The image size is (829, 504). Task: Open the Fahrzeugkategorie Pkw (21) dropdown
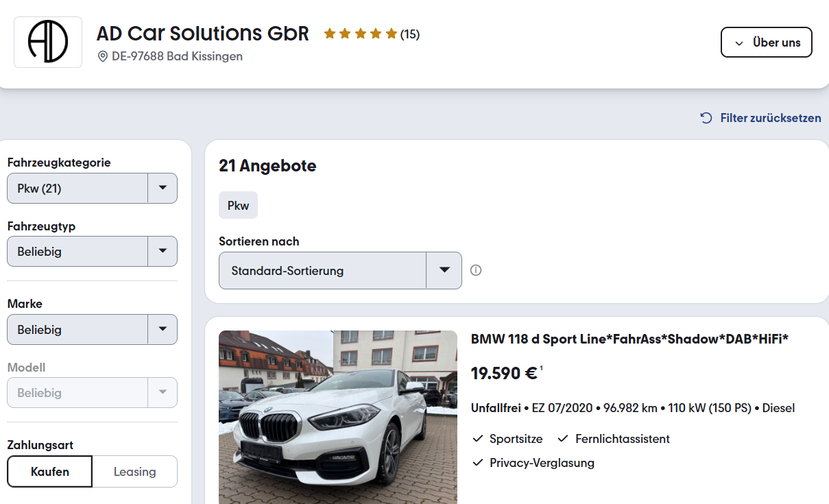[92, 189]
